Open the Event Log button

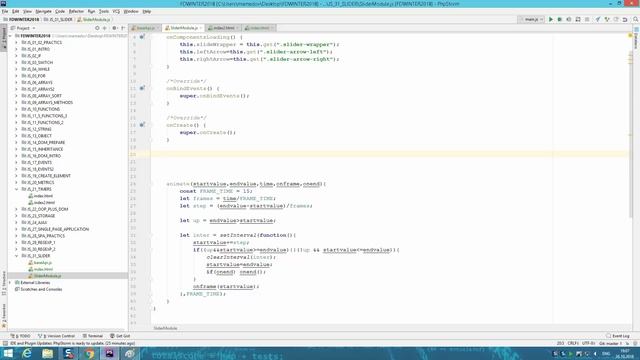coord(618,336)
